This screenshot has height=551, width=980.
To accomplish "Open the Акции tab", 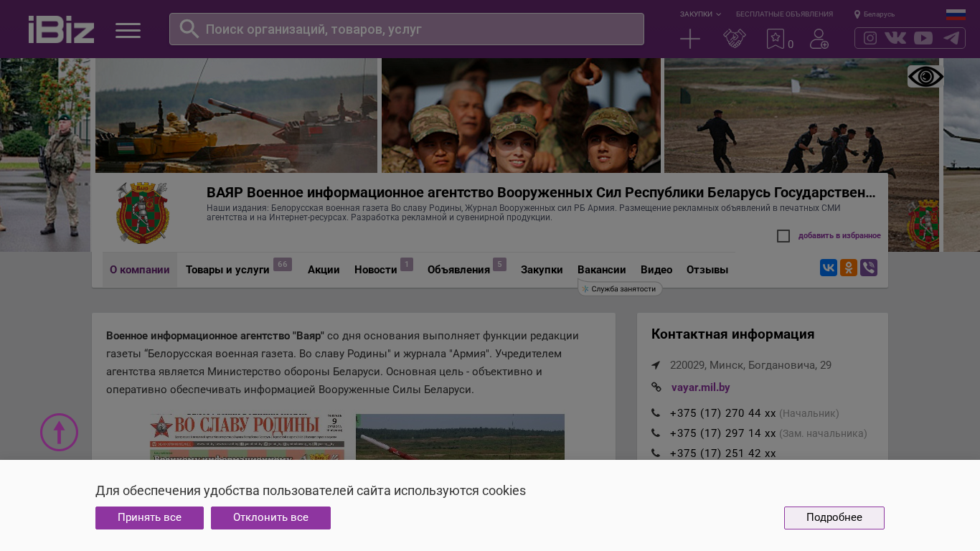I will point(324,270).
